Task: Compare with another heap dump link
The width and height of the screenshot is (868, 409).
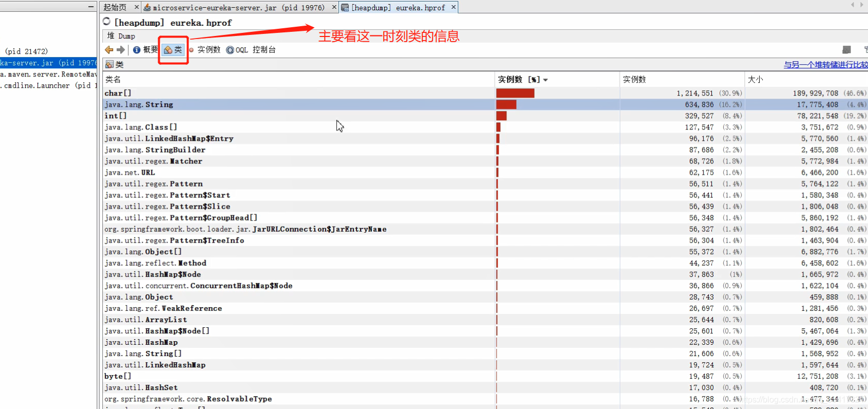Action: point(825,65)
